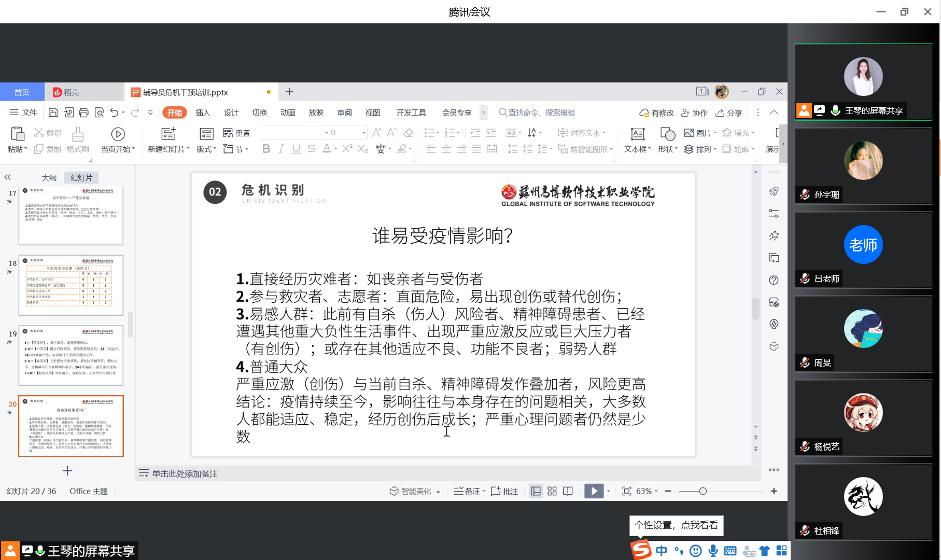Click the Bold formatting icon
941x560 pixels.
point(266,149)
